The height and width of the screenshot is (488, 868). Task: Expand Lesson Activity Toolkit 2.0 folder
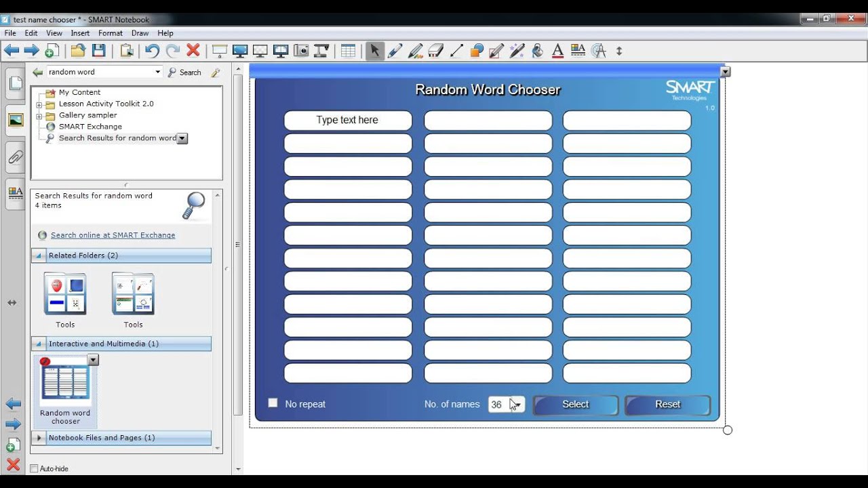39,104
